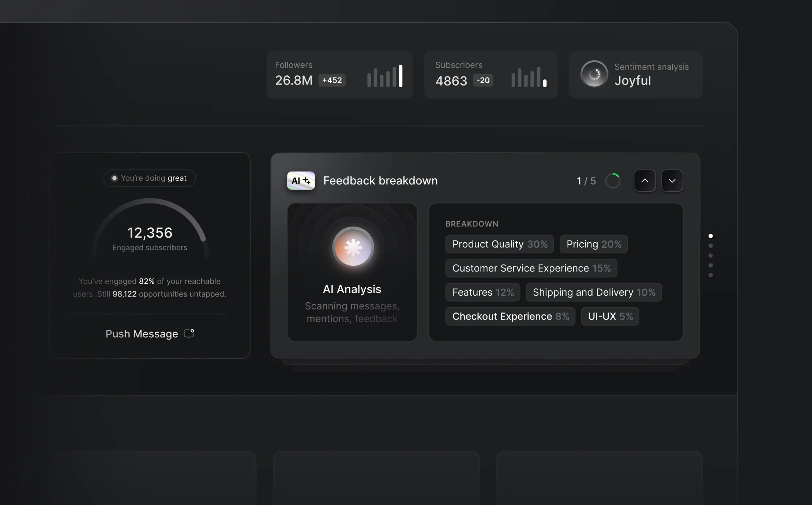Click the Followers label
The width and height of the screenshot is (812, 505).
click(x=294, y=65)
